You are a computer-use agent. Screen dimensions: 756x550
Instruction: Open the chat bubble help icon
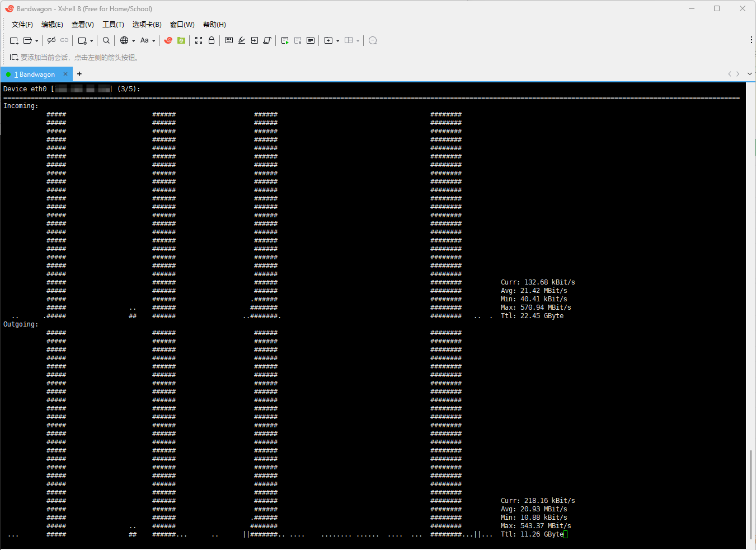tap(373, 40)
